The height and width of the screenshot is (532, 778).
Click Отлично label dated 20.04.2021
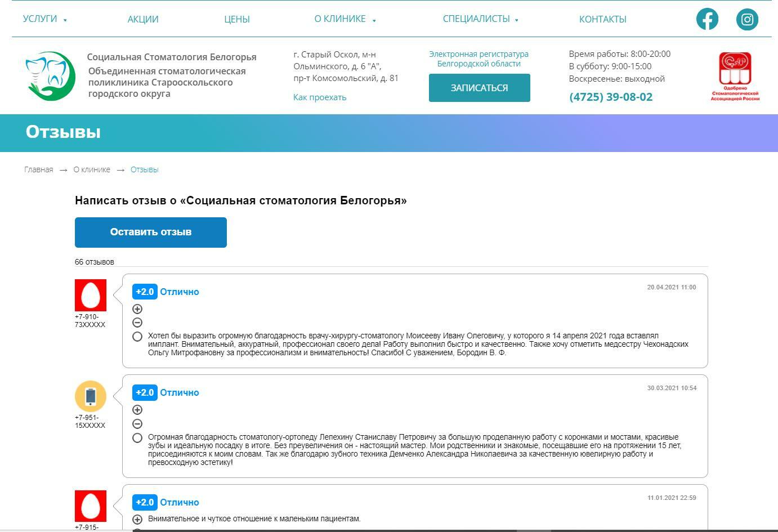click(x=180, y=292)
